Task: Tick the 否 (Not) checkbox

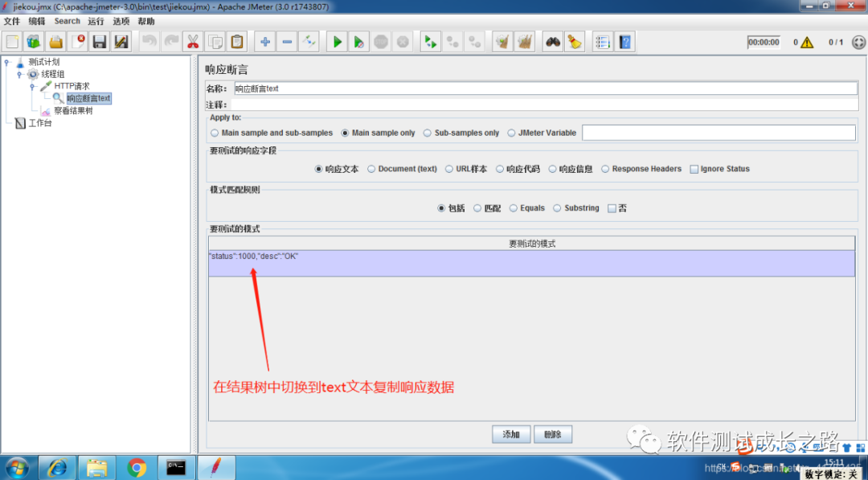Action: point(617,208)
